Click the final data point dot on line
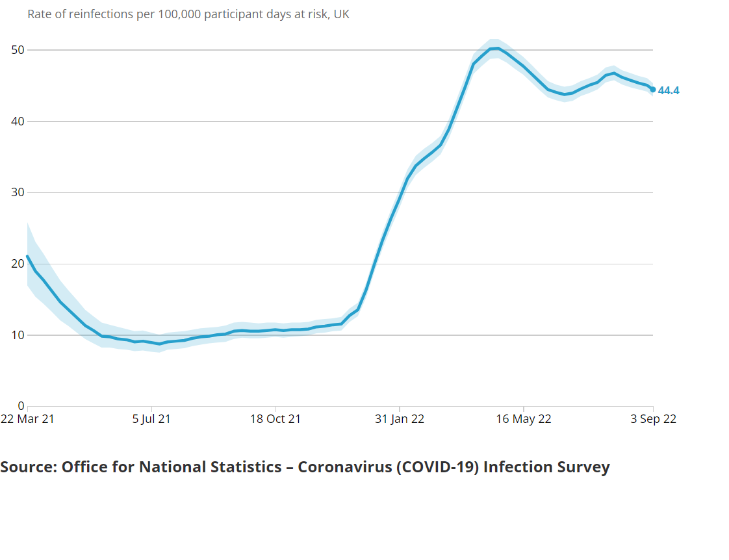 [x=653, y=90]
